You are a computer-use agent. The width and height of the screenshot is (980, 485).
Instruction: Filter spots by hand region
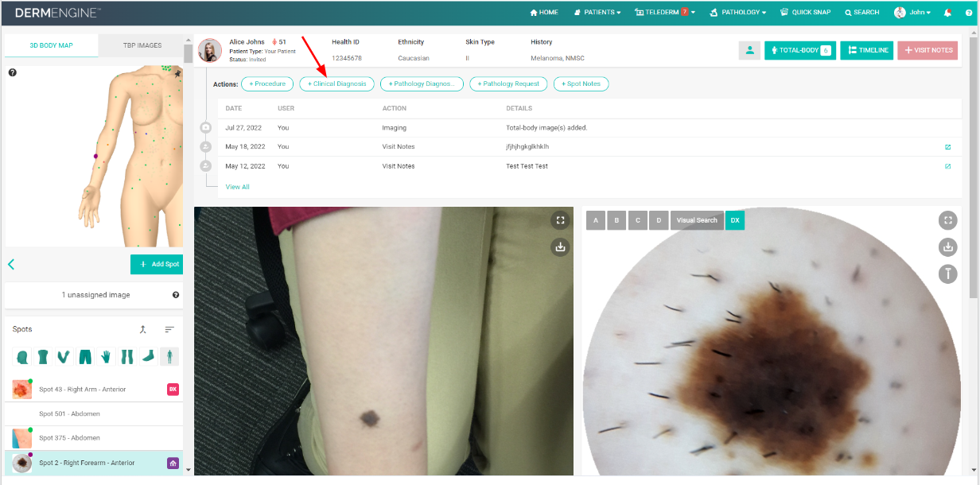(106, 356)
